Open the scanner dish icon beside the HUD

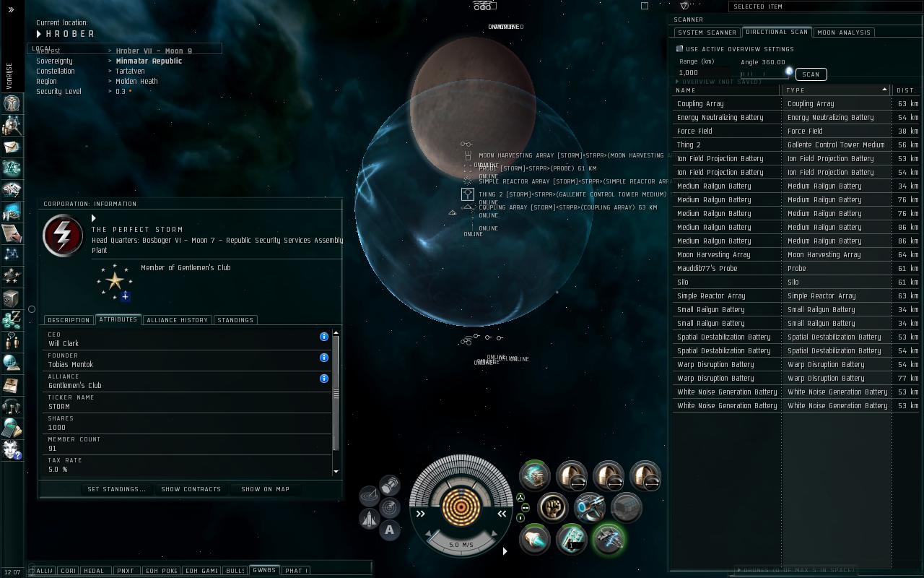click(370, 496)
